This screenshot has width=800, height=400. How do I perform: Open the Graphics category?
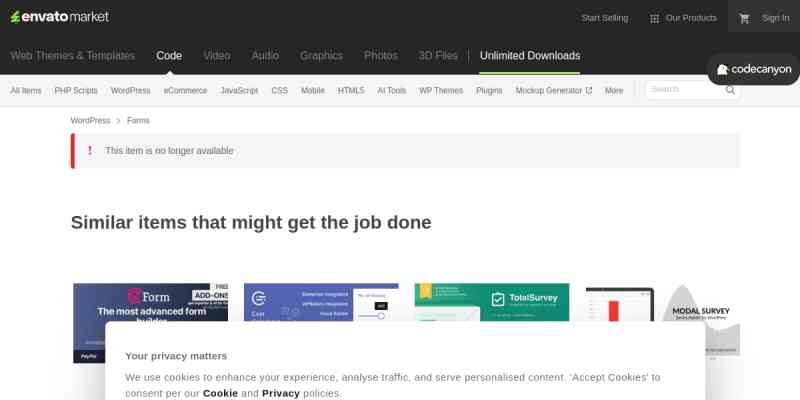coord(321,56)
